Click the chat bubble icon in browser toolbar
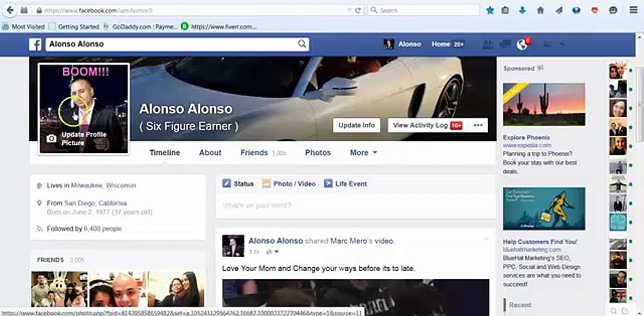Screen dimensions: 644x316 coord(613,10)
